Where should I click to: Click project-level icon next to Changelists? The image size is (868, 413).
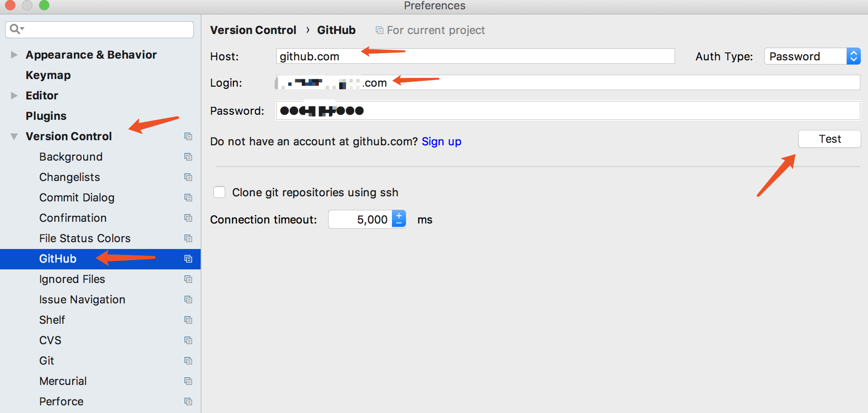[188, 177]
